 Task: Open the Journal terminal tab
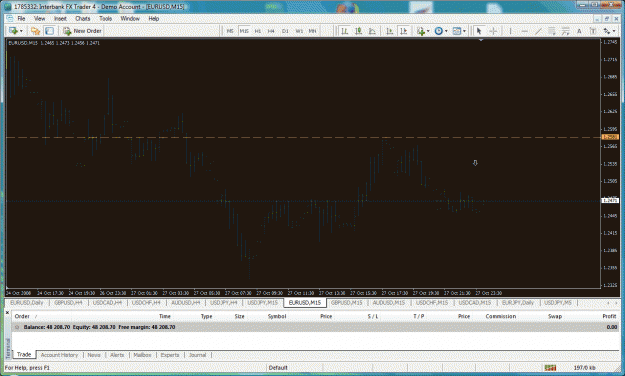pyautogui.click(x=197, y=355)
